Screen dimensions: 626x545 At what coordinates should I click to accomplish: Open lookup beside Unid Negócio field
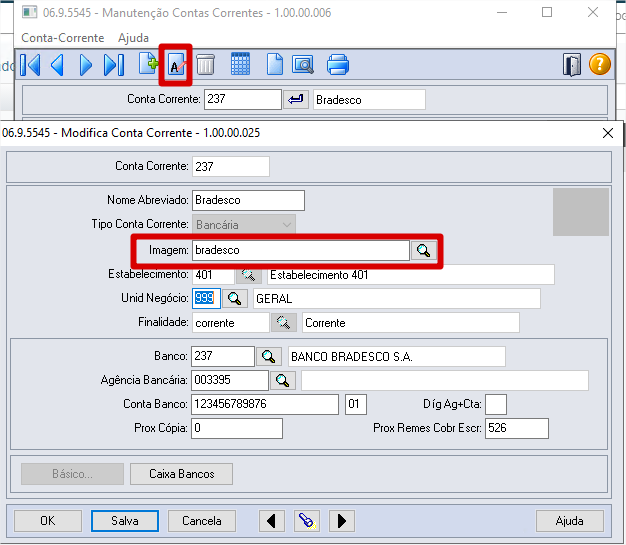click(234, 299)
